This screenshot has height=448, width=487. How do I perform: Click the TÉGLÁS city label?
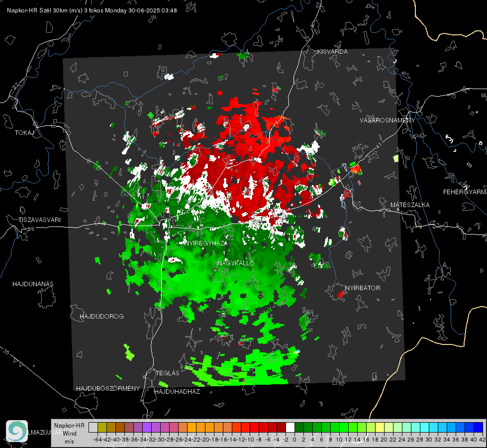pyautogui.click(x=168, y=373)
